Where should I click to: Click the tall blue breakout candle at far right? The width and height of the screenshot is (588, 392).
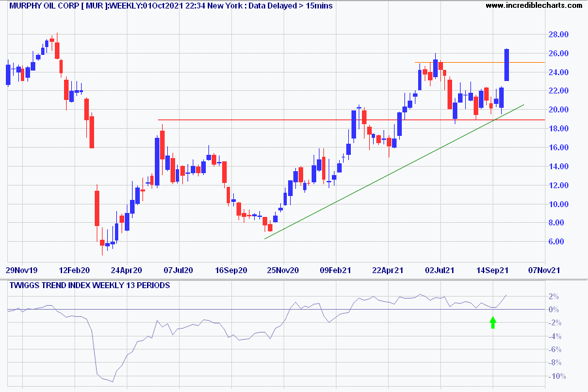coord(506,65)
